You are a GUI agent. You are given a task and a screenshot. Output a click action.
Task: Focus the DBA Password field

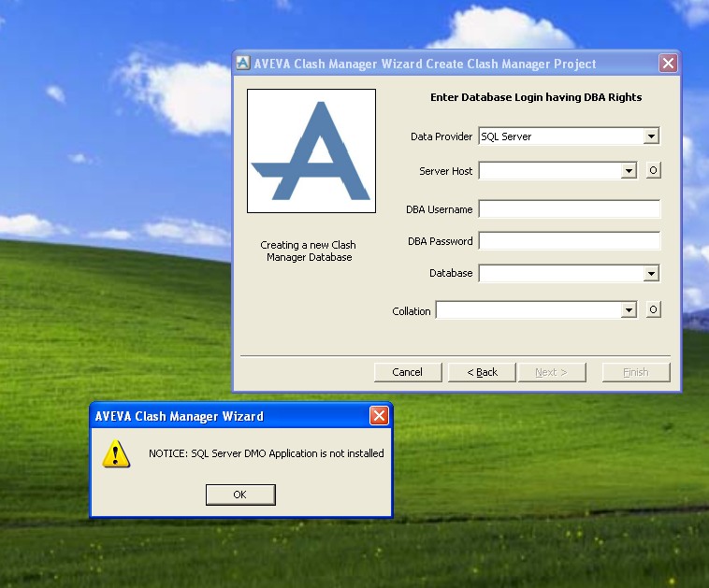[x=570, y=241]
